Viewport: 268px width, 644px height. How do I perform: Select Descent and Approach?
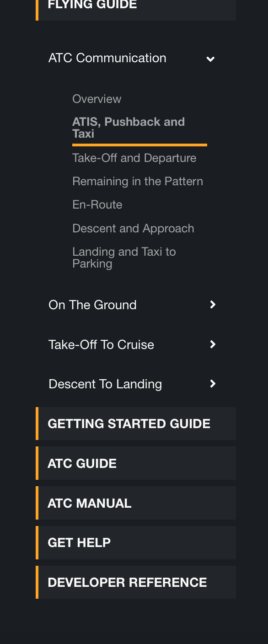point(133,228)
